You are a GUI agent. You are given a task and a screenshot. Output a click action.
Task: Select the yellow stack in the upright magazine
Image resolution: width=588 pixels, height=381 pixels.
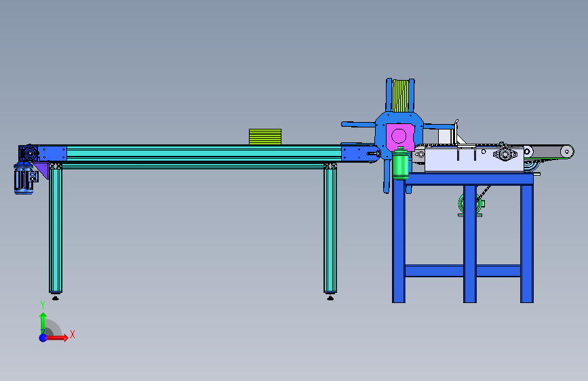coord(401,96)
